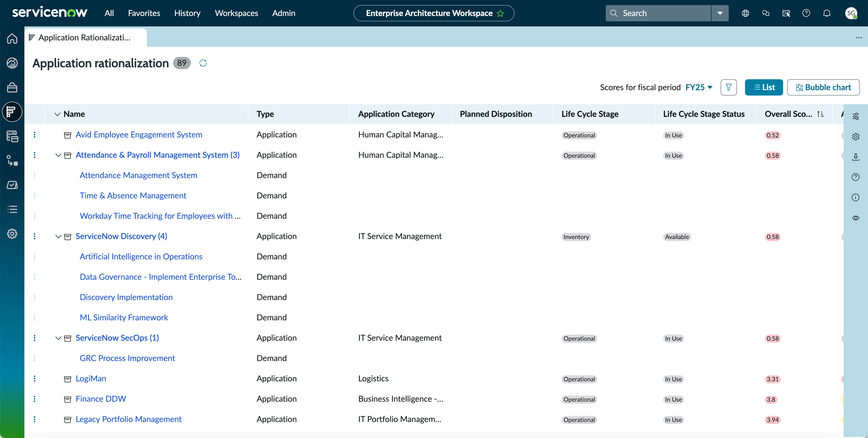The height and width of the screenshot is (438, 868).
Task: Open column personalization sliders icon
Action: click(856, 116)
